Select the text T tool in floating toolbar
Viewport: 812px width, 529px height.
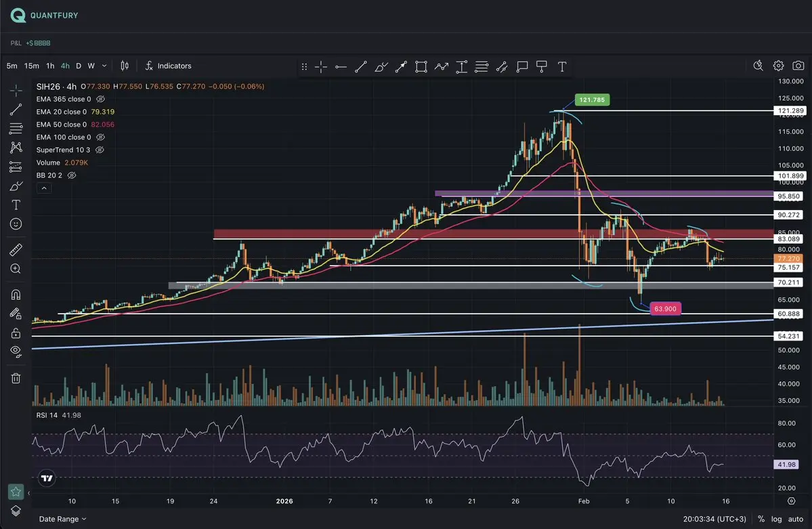coord(562,67)
